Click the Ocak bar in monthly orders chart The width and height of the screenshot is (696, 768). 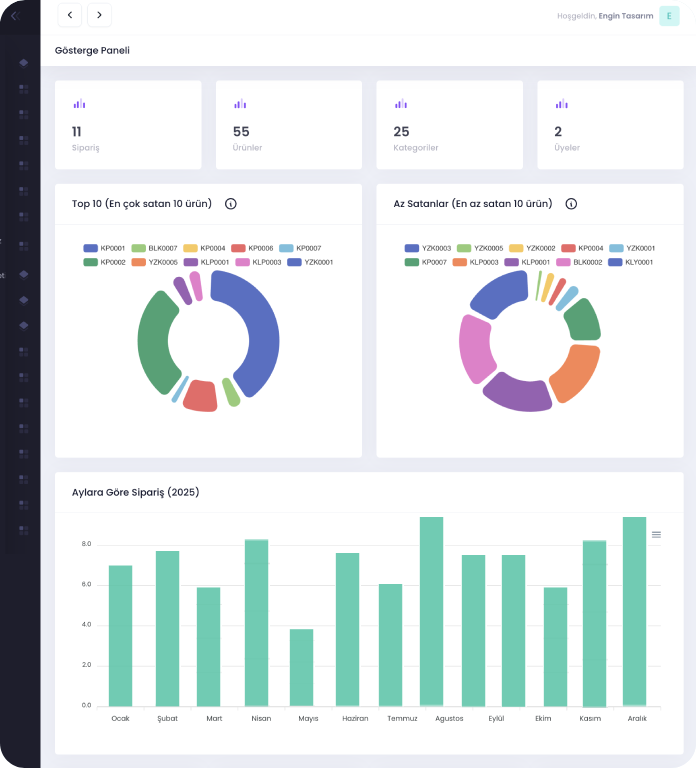(120, 636)
